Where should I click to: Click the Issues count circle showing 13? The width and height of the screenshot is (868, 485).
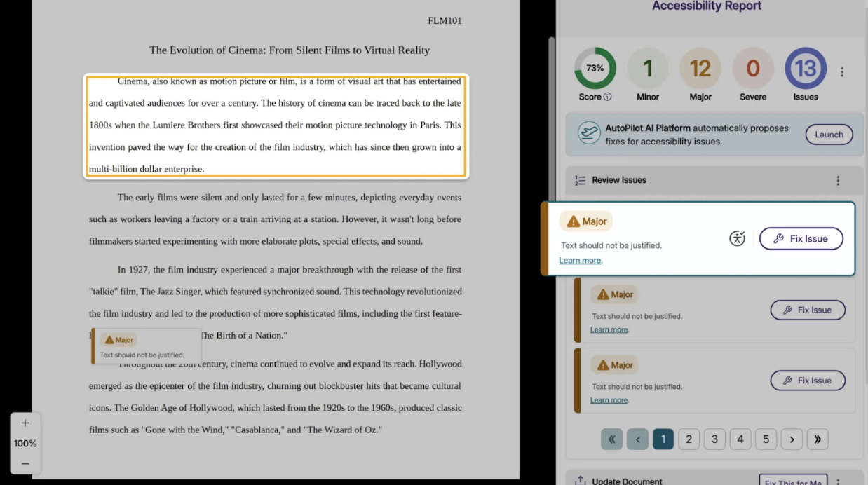pos(805,67)
